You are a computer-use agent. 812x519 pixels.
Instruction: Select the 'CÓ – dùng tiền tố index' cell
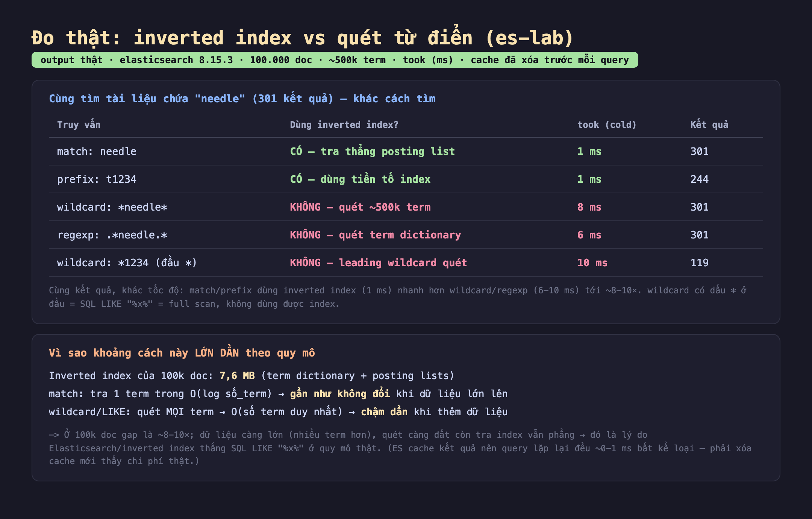click(360, 179)
